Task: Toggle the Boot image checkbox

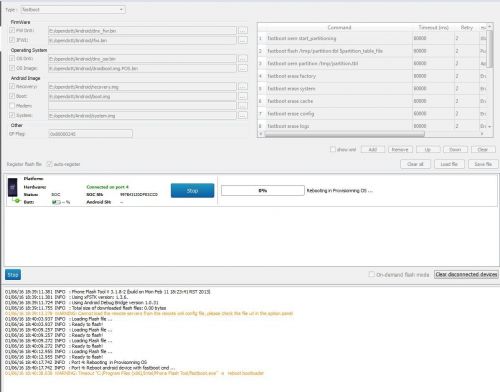Action: tap(12, 96)
